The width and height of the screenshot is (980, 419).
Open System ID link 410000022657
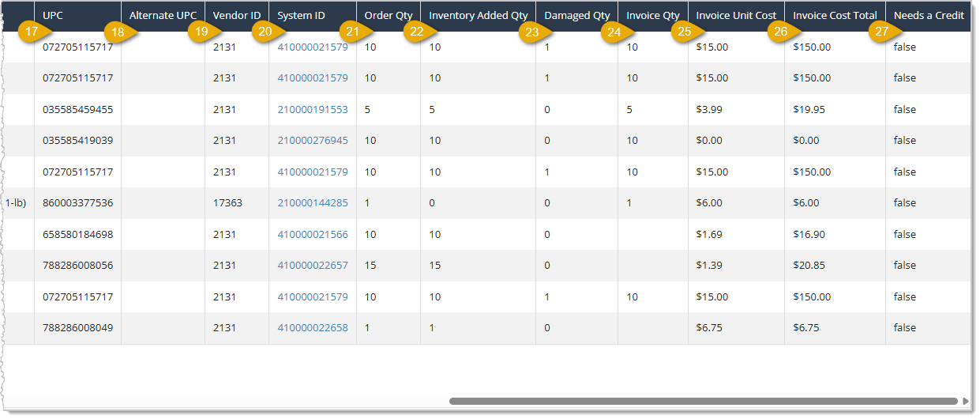click(313, 266)
